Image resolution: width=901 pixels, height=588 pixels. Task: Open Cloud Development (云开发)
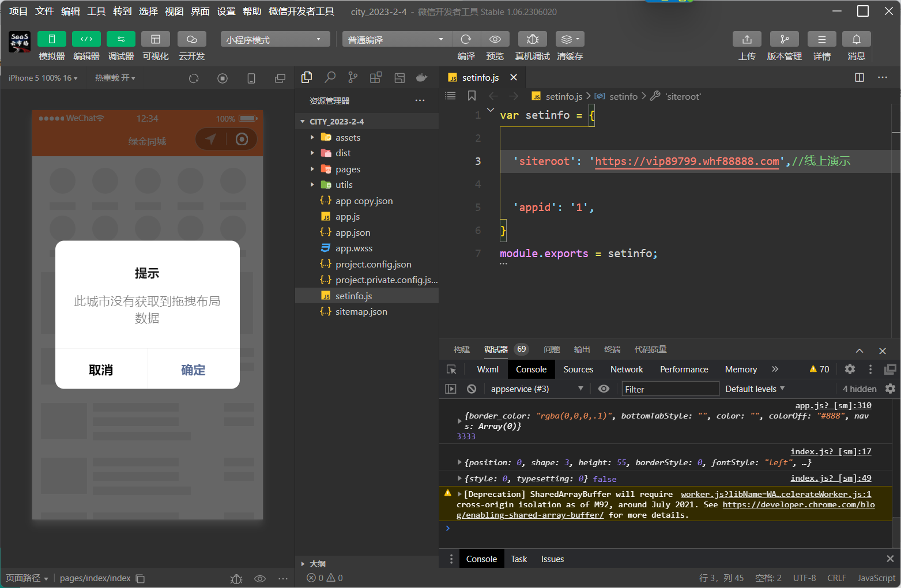pyautogui.click(x=192, y=39)
